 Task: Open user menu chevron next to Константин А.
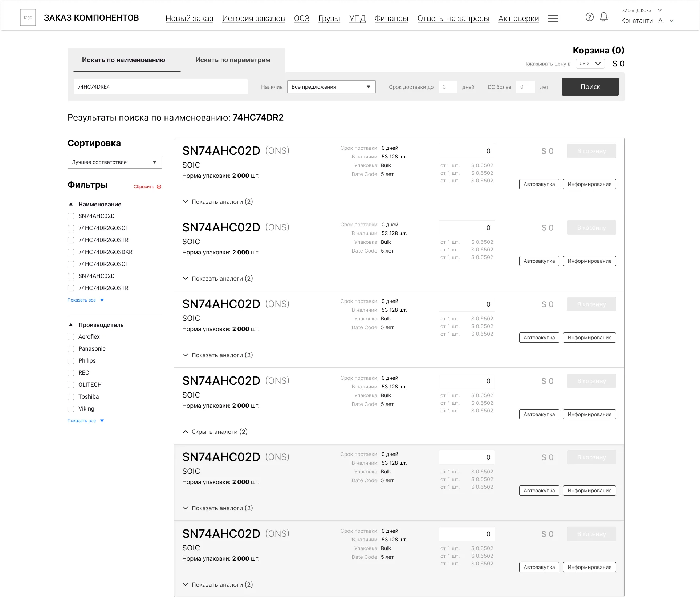[671, 21]
